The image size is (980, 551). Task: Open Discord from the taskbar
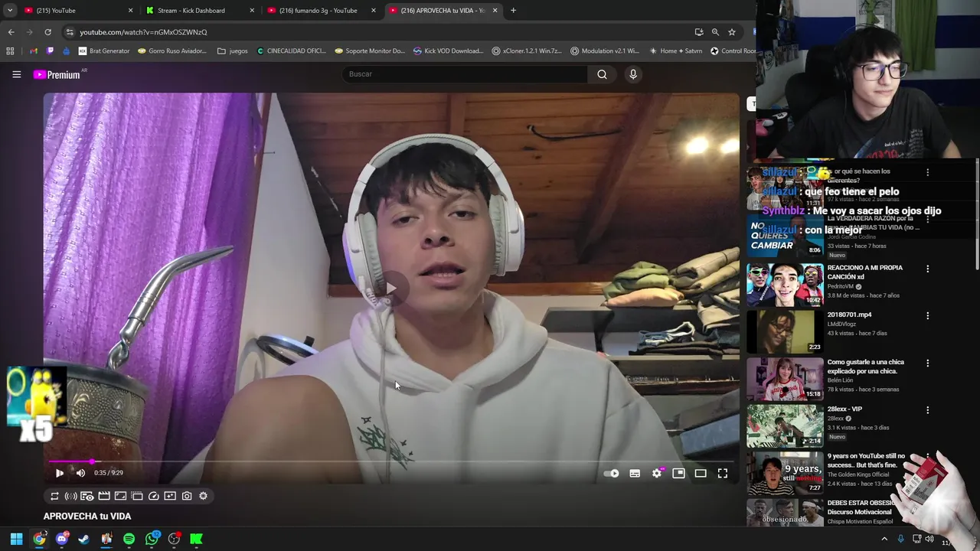point(62,539)
